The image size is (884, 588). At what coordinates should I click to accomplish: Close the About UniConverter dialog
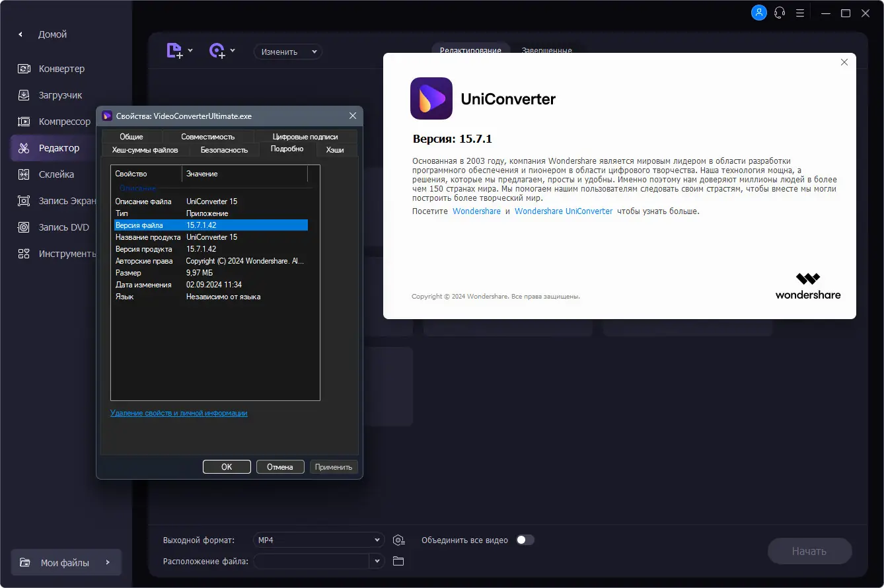click(x=844, y=62)
